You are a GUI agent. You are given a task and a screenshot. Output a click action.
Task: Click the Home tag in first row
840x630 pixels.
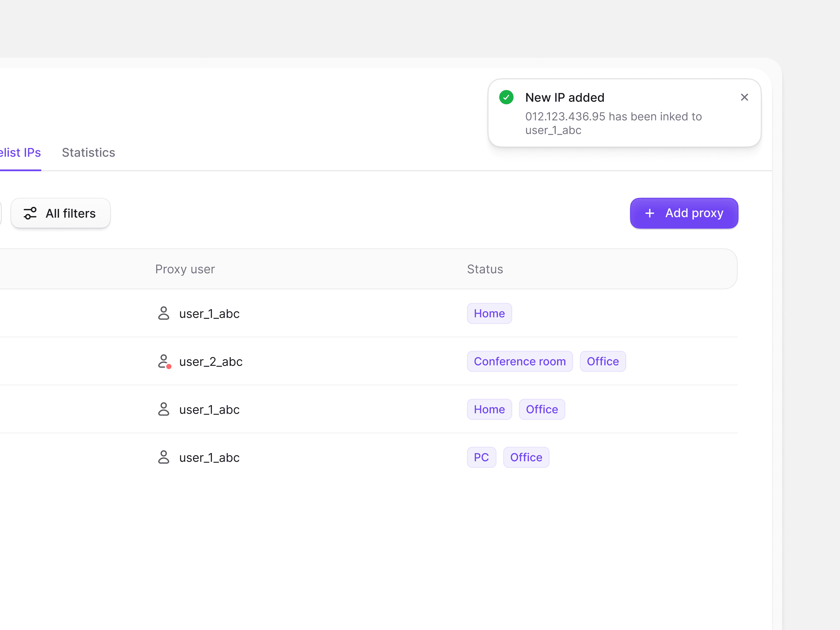click(x=489, y=313)
